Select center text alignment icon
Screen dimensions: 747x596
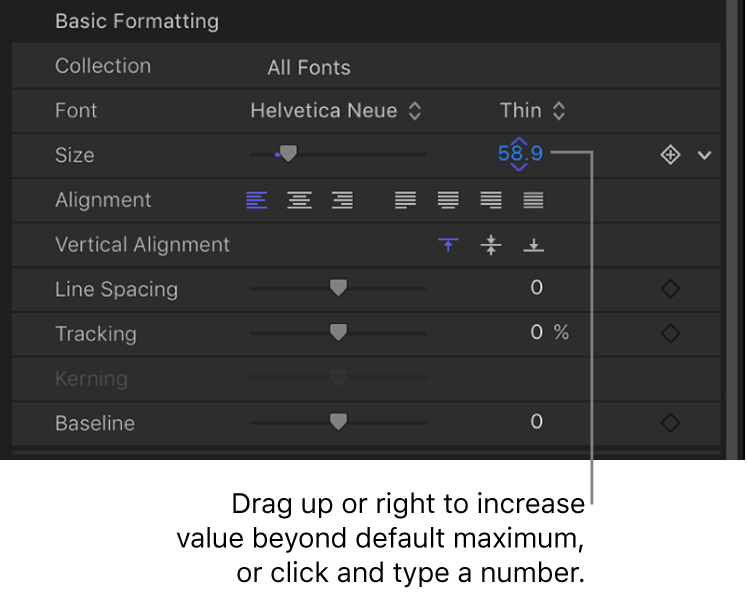299,200
